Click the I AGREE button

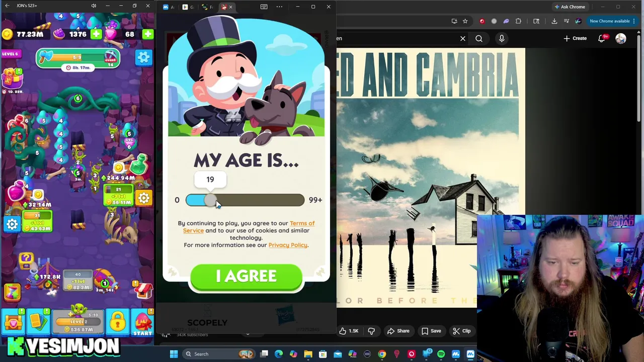(246, 276)
